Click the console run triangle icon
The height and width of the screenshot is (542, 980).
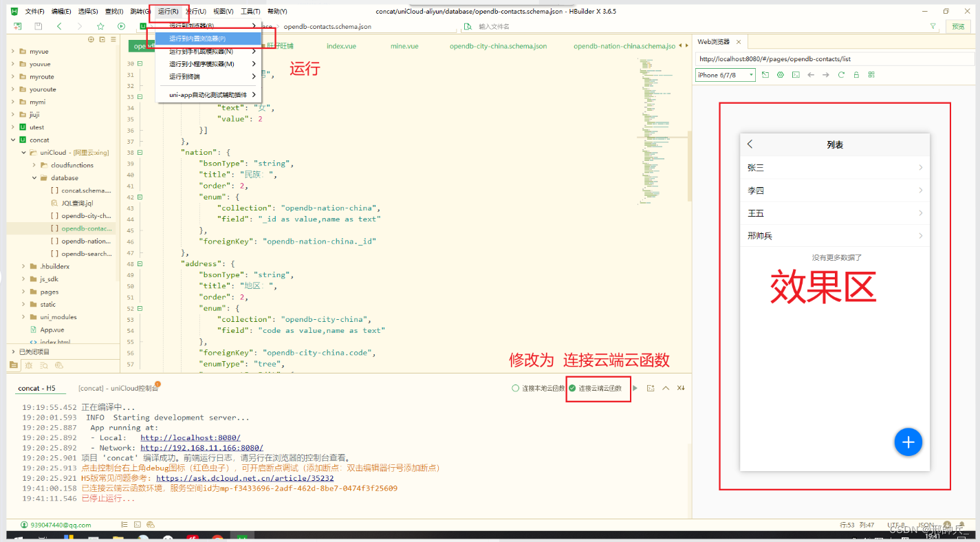[635, 388]
